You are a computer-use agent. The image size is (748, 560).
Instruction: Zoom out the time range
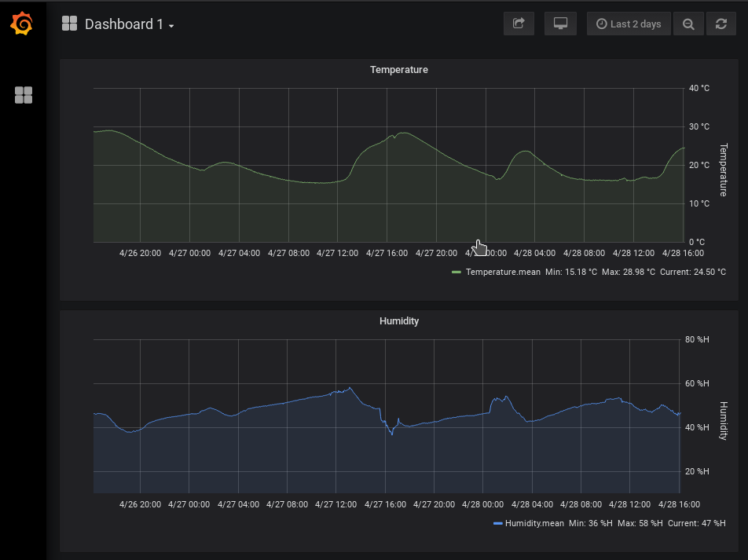coord(688,24)
